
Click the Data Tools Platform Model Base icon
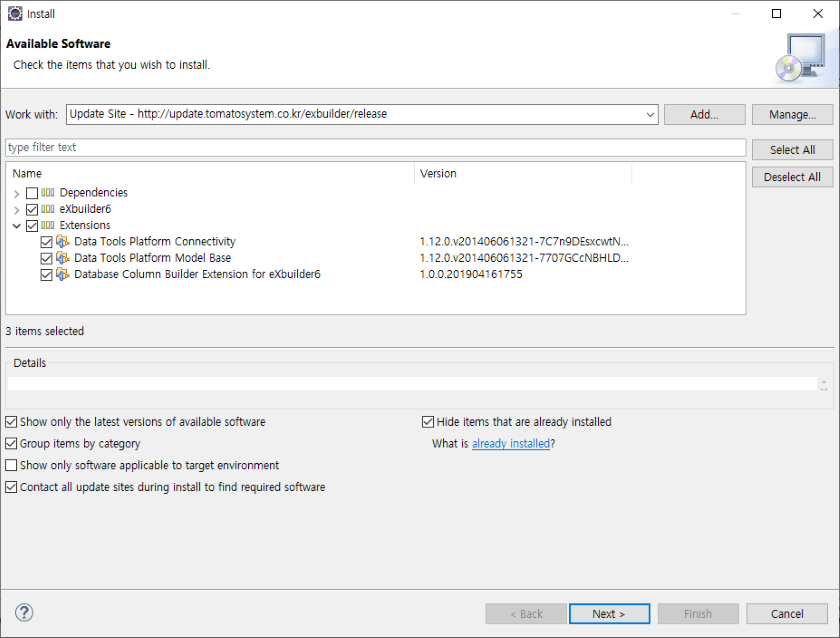pyautogui.click(x=62, y=258)
